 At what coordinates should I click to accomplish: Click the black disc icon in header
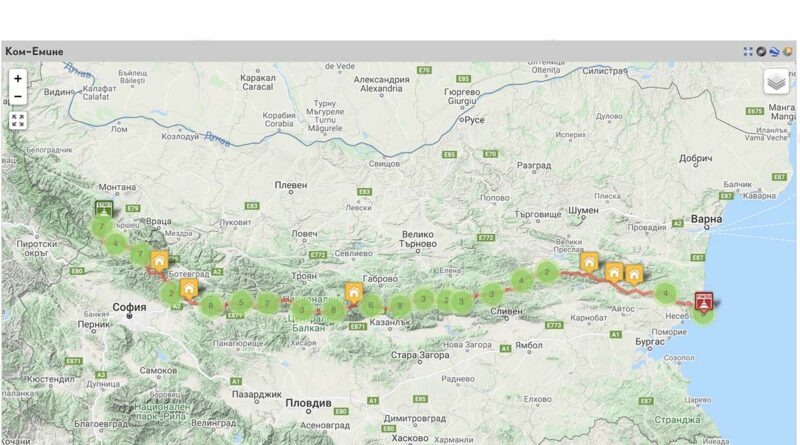click(761, 52)
